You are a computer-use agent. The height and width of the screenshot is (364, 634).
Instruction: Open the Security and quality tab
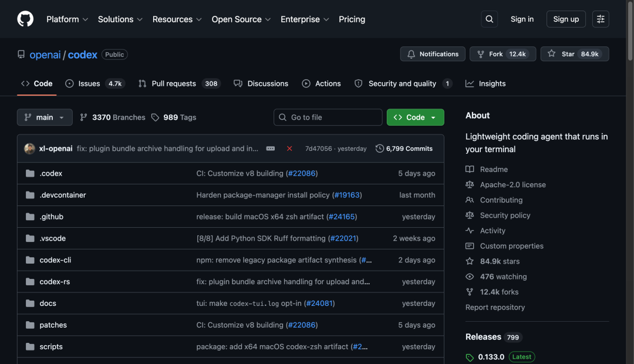pyautogui.click(x=403, y=84)
